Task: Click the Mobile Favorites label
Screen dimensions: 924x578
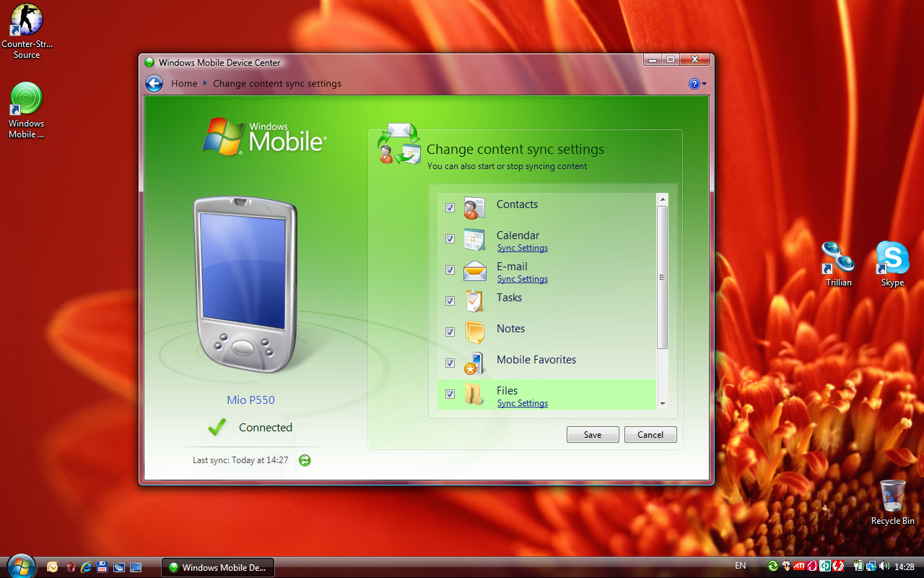Action: (536, 360)
